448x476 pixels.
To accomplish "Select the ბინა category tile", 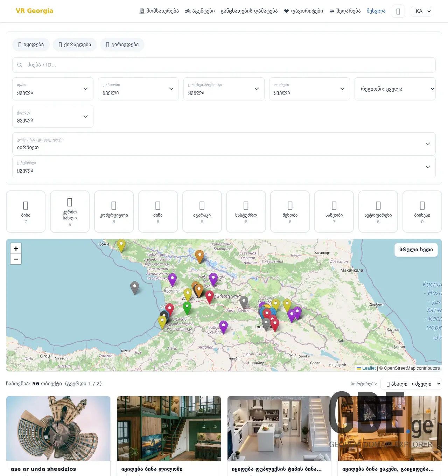I will 26,211.
